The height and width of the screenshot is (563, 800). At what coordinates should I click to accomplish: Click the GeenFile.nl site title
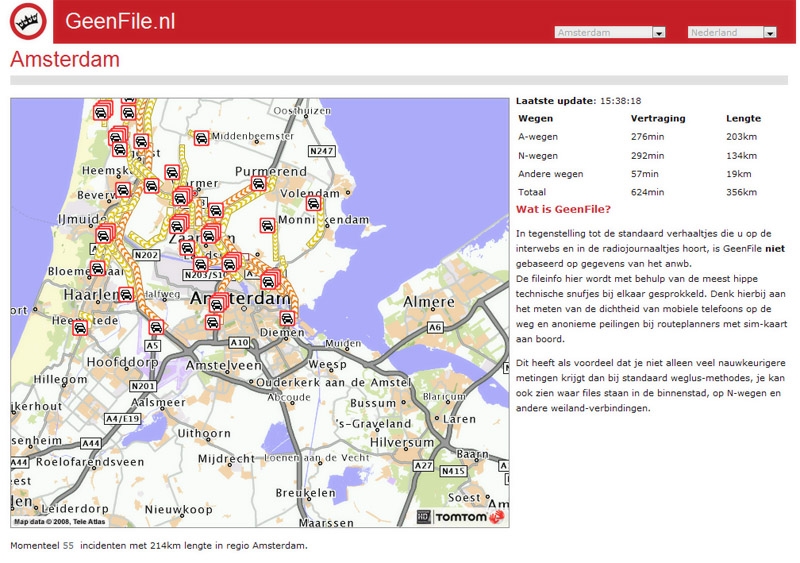pyautogui.click(x=119, y=21)
